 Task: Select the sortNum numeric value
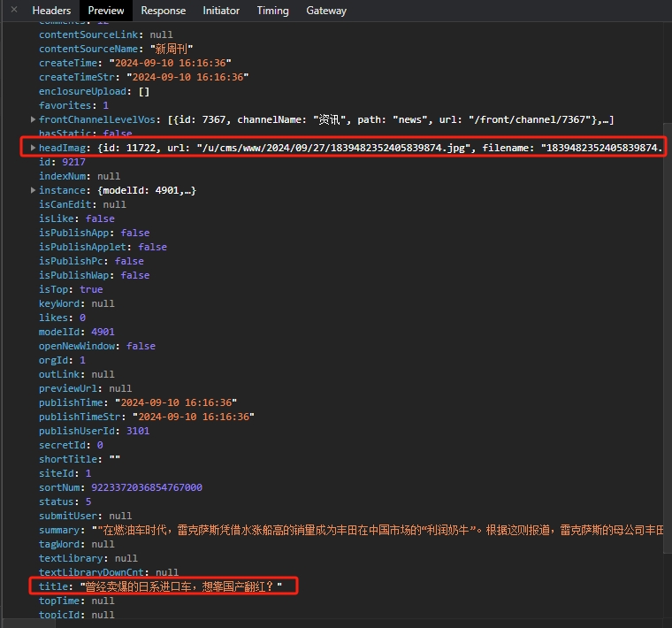(x=147, y=487)
